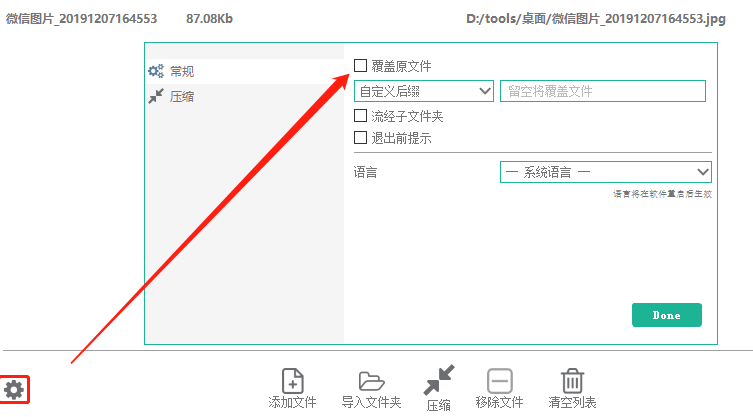Click the 87.08Kb file size value
753x417 pixels.
tap(209, 19)
